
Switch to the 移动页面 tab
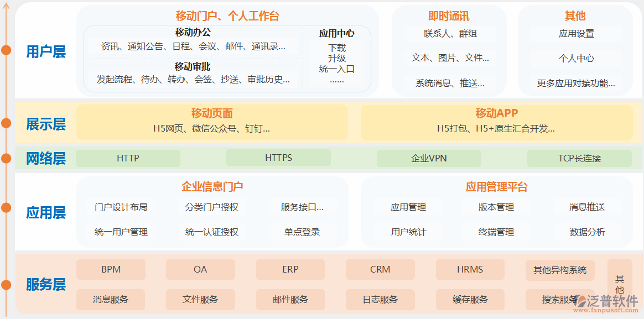point(212,113)
